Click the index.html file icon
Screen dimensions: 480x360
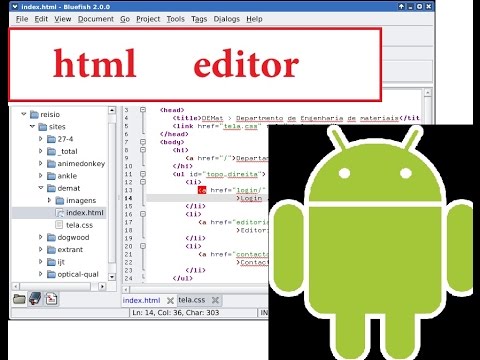59,213
